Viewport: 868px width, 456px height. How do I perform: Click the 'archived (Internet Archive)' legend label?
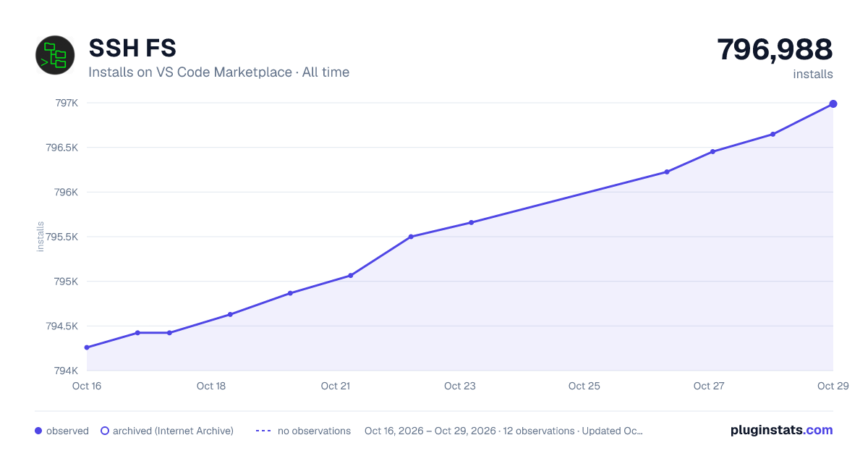click(173, 431)
